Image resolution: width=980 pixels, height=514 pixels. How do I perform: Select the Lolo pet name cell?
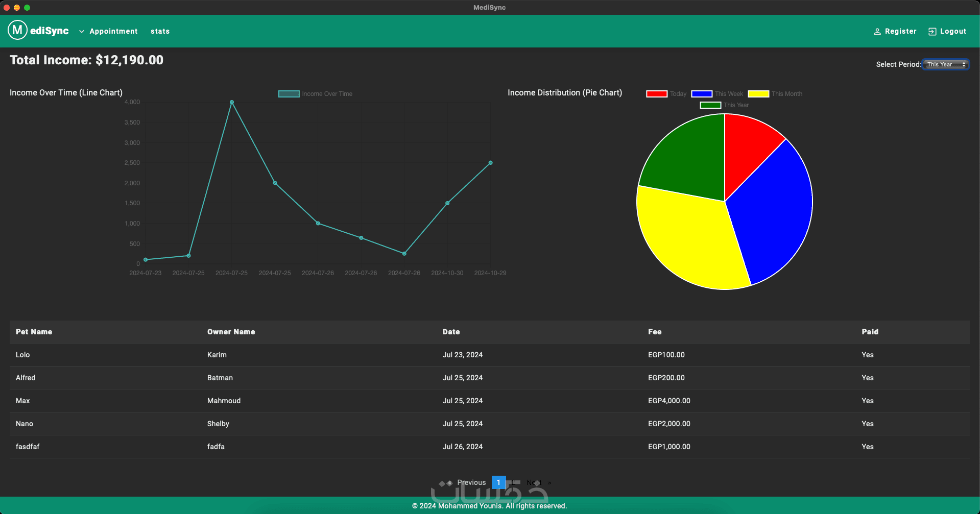click(22, 355)
